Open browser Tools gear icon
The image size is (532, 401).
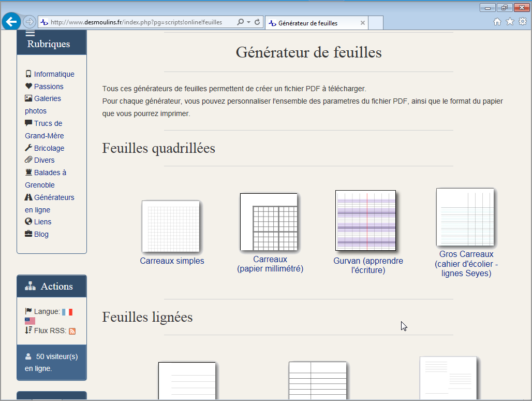click(523, 21)
